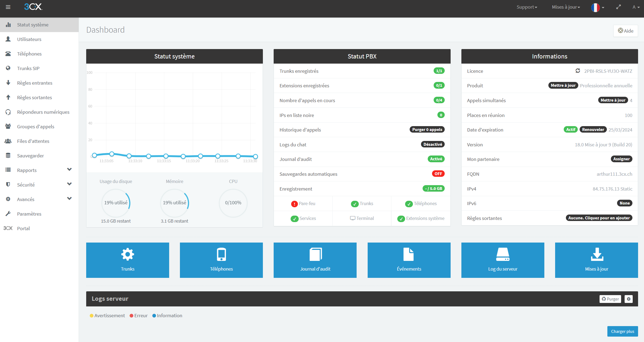Open Trunks SIP in the sidebar

[x=39, y=68]
